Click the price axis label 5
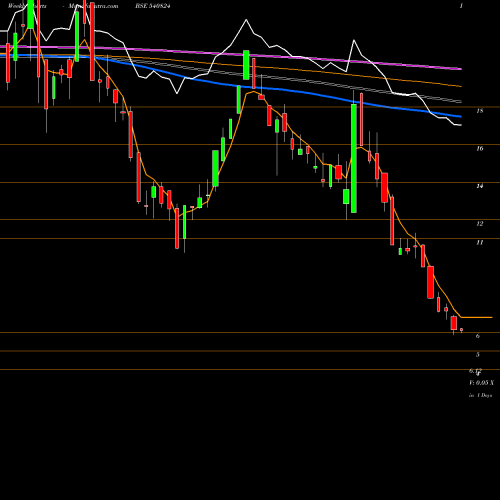The height and width of the screenshot is (500, 500). tap(478, 355)
